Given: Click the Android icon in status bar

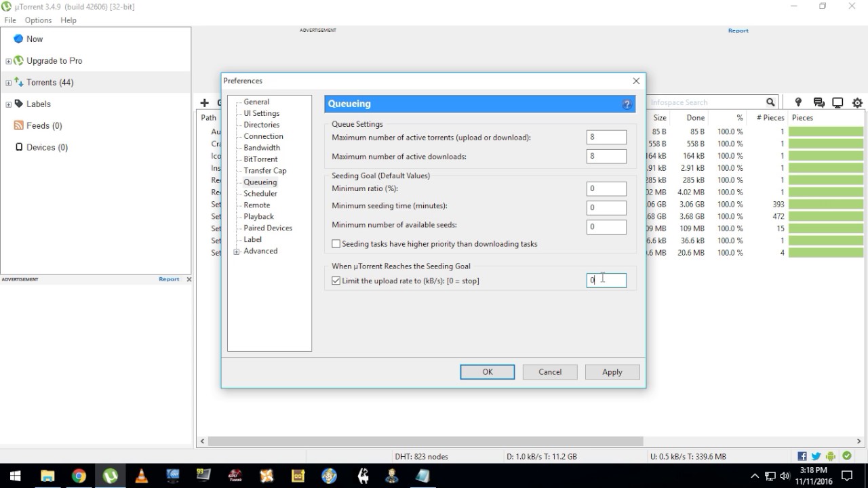Looking at the screenshot, I should coord(831,457).
